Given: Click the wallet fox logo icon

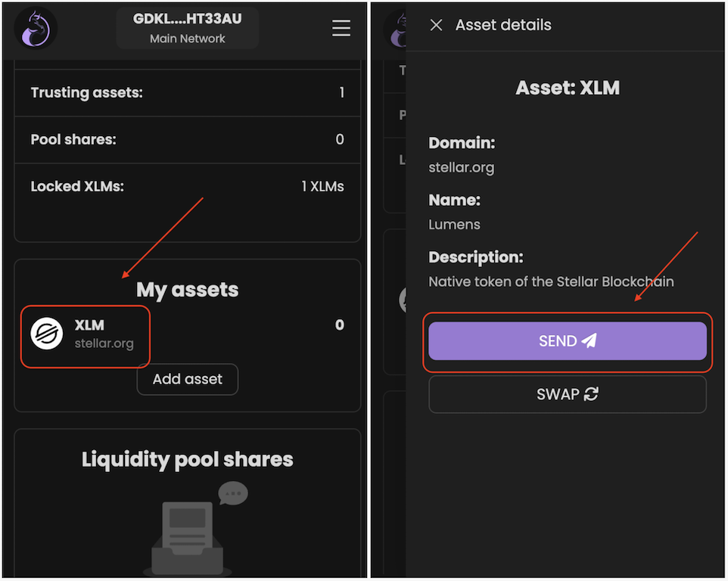Looking at the screenshot, I should click(x=36, y=29).
